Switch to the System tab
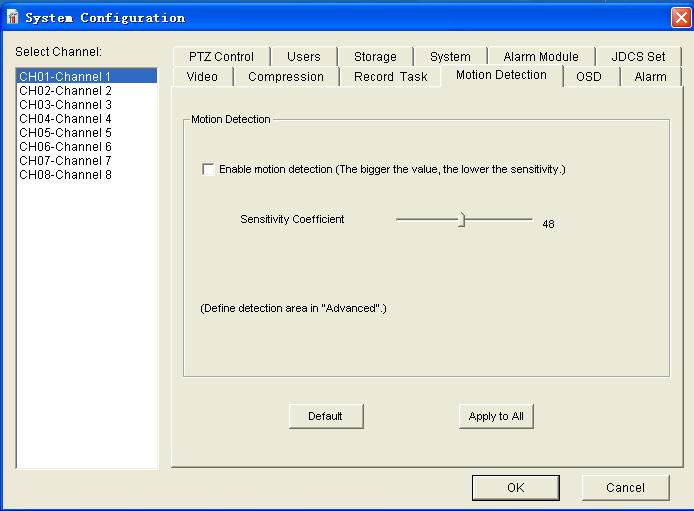The width and height of the screenshot is (694, 511). (x=450, y=57)
